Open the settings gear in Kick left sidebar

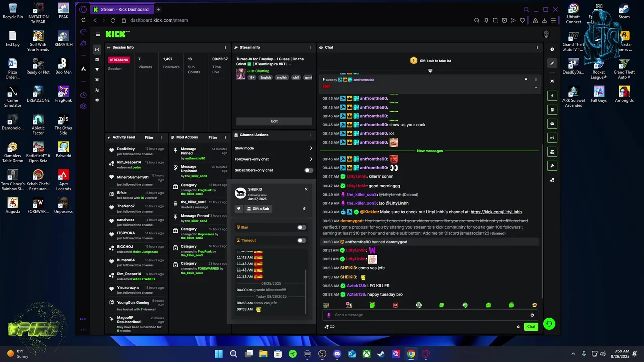97,100
